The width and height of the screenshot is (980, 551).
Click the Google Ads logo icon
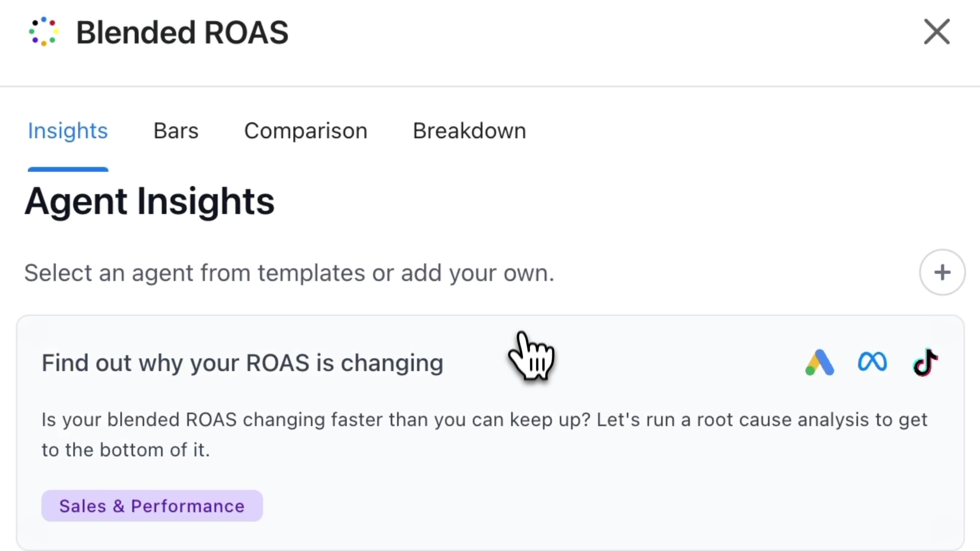coord(819,362)
